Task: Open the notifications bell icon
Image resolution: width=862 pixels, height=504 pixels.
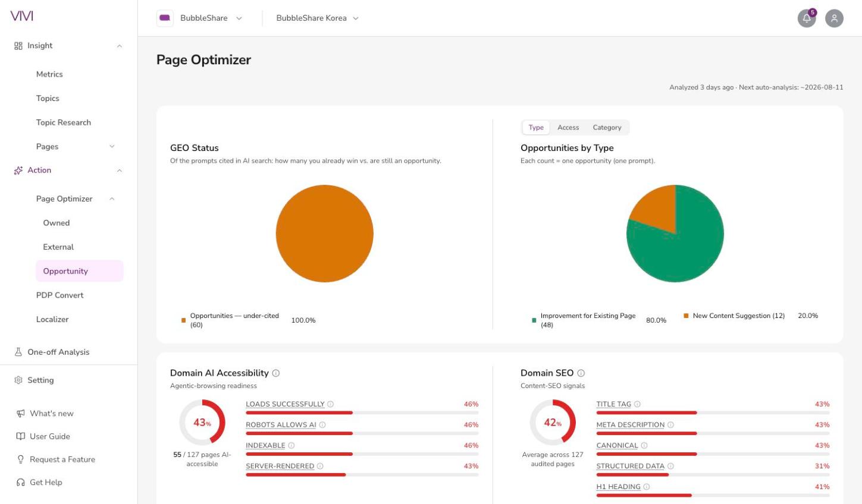Action: point(807,18)
